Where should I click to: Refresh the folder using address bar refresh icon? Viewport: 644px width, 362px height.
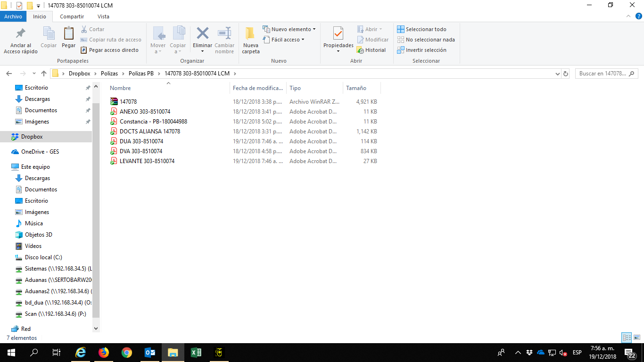pyautogui.click(x=566, y=74)
